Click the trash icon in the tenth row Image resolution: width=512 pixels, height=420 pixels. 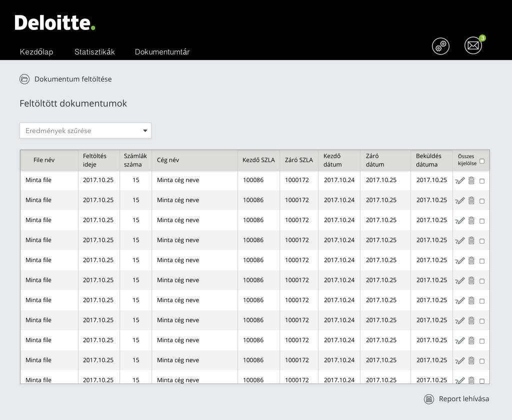click(x=471, y=360)
